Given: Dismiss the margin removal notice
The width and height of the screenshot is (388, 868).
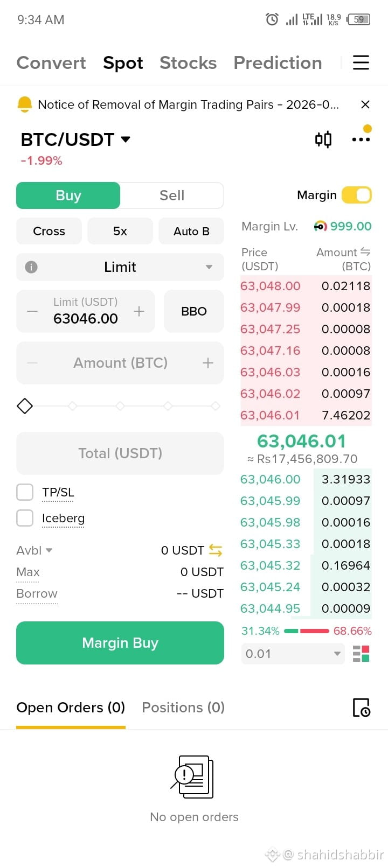Looking at the screenshot, I should (x=365, y=104).
